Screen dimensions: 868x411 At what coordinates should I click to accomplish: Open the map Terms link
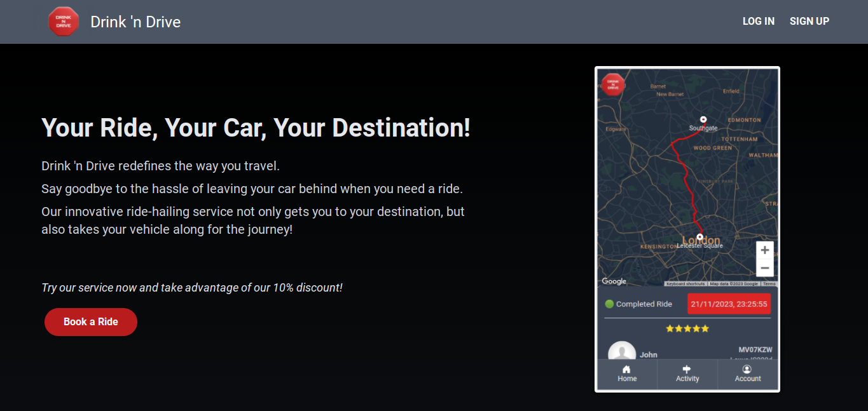tap(769, 284)
